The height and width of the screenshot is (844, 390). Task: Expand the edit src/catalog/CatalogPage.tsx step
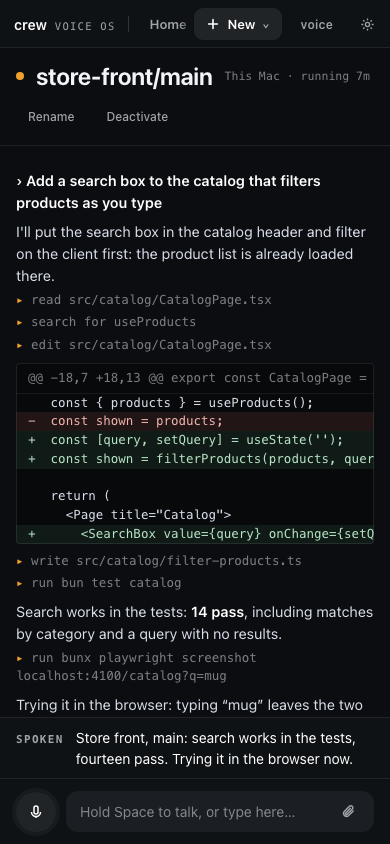144,345
